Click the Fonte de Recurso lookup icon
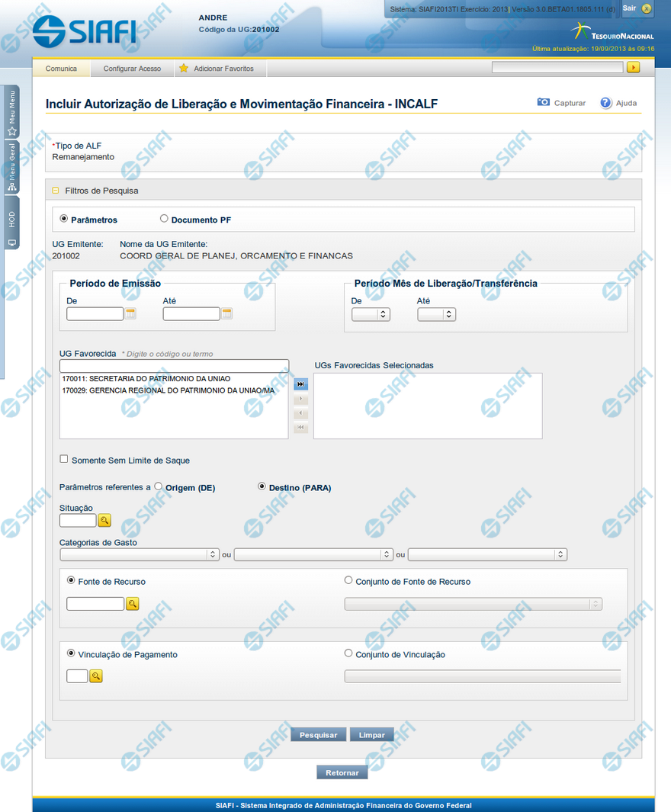Viewport: 671px width, 812px height. [132, 604]
